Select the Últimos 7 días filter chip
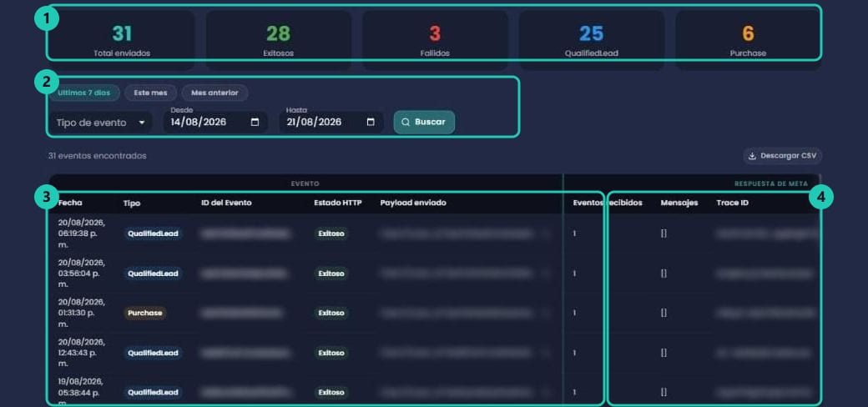This screenshot has width=868, height=407. coord(84,93)
